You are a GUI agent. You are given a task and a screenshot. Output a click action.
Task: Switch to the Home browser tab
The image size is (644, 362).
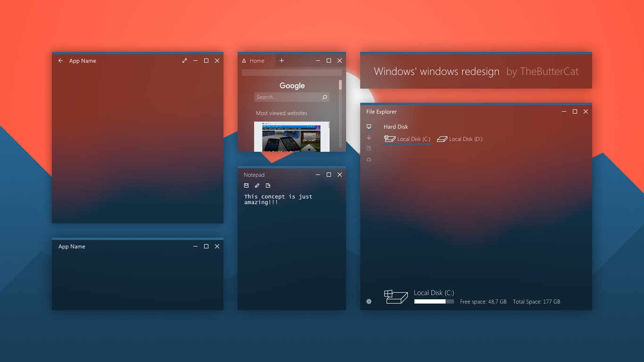(256, 60)
